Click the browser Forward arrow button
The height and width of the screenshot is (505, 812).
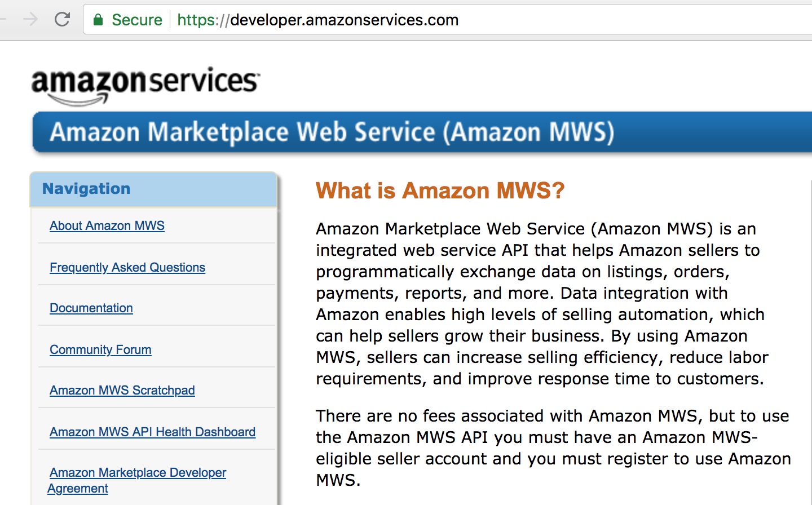[30, 20]
